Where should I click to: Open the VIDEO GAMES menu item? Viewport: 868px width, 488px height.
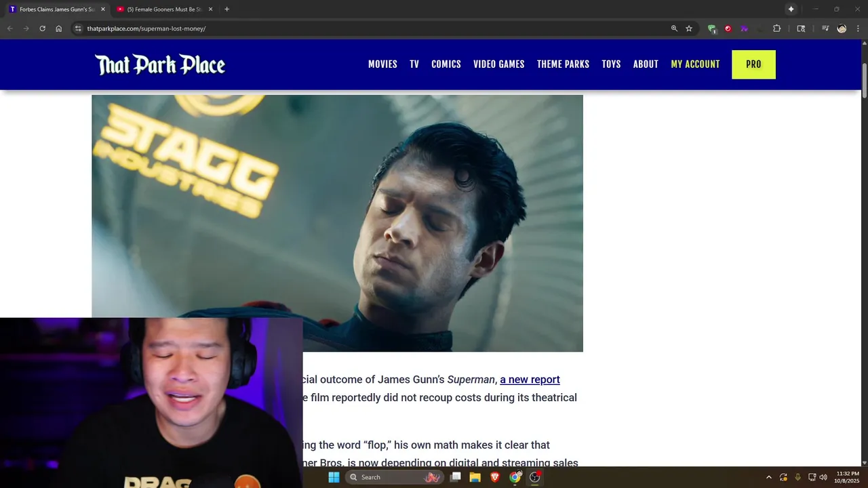point(499,64)
